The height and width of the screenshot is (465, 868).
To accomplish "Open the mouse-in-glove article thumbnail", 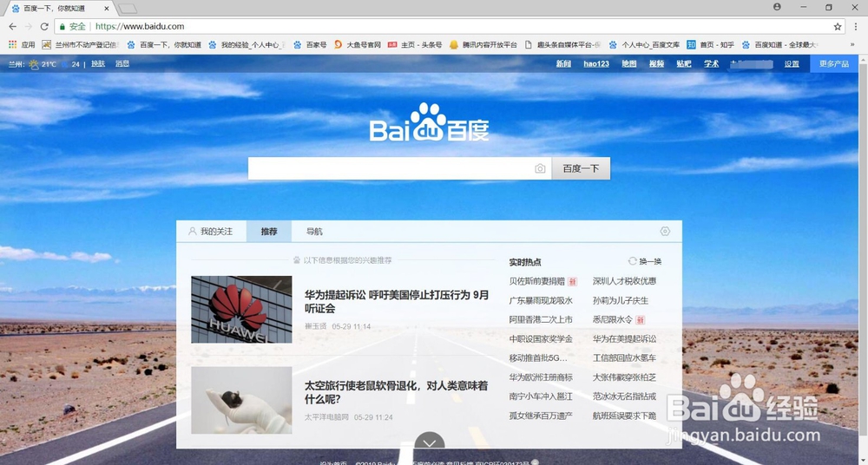I will 241,400.
